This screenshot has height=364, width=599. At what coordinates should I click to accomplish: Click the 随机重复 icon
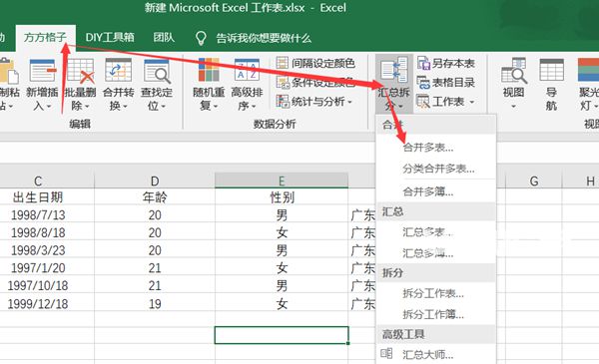tap(209, 85)
